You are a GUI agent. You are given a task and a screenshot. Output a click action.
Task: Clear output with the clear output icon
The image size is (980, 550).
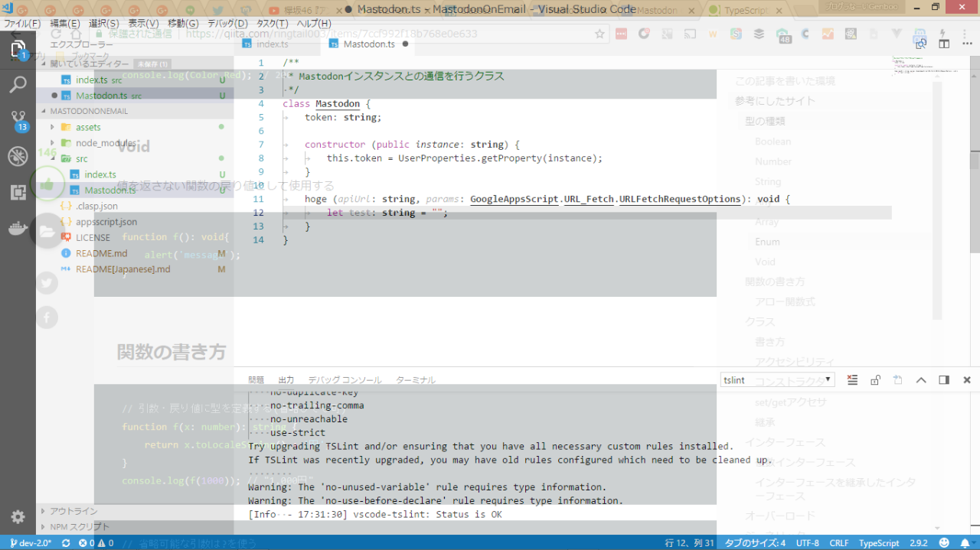click(x=852, y=380)
